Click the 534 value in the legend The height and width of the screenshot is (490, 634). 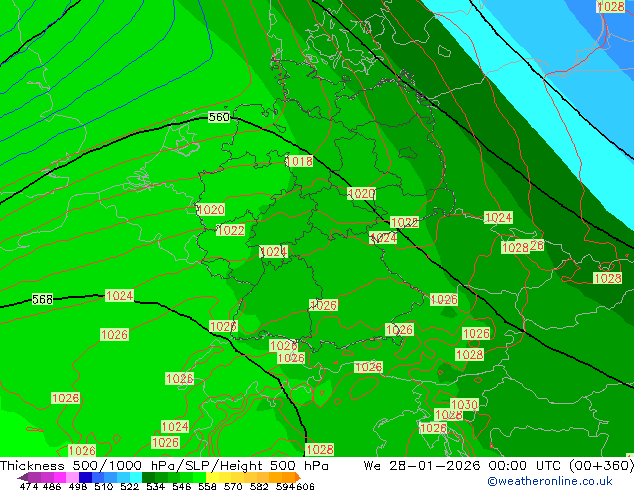pyautogui.click(x=155, y=486)
